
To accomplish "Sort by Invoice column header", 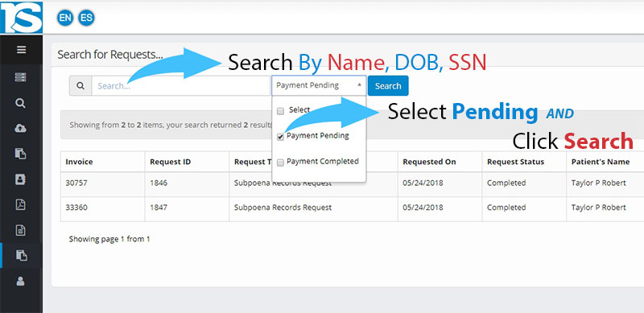I will tap(79, 162).
